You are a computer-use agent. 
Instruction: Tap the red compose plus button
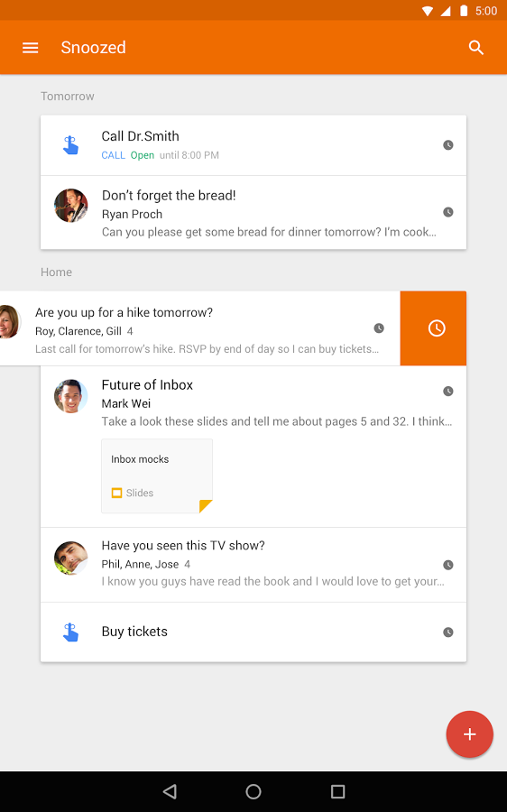[470, 734]
